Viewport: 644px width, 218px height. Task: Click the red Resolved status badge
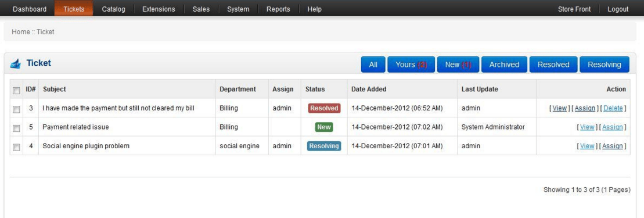coord(324,108)
